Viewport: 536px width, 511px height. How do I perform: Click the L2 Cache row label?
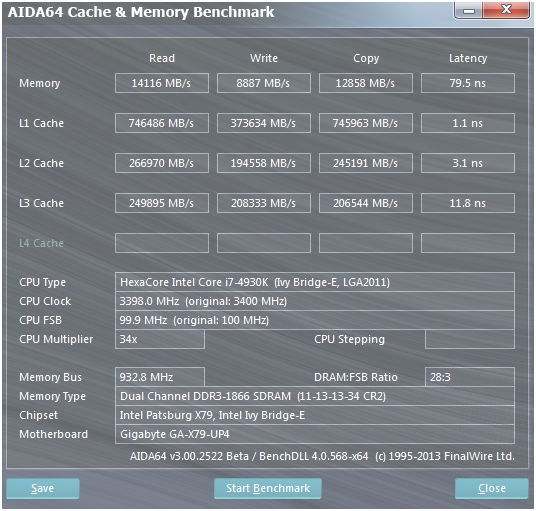coord(41,163)
